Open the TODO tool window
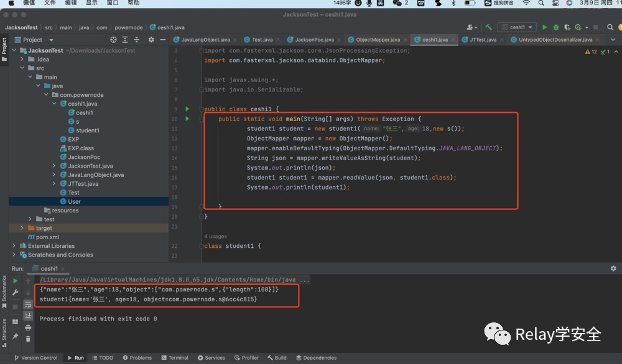 coord(103,358)
